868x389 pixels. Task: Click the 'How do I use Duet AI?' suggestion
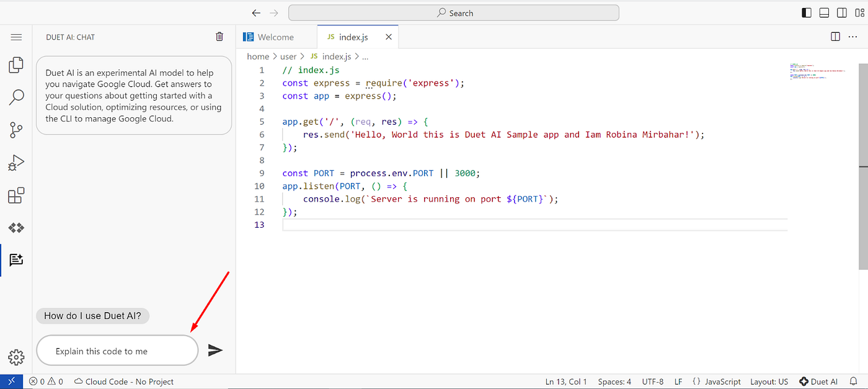coord(93,316)
